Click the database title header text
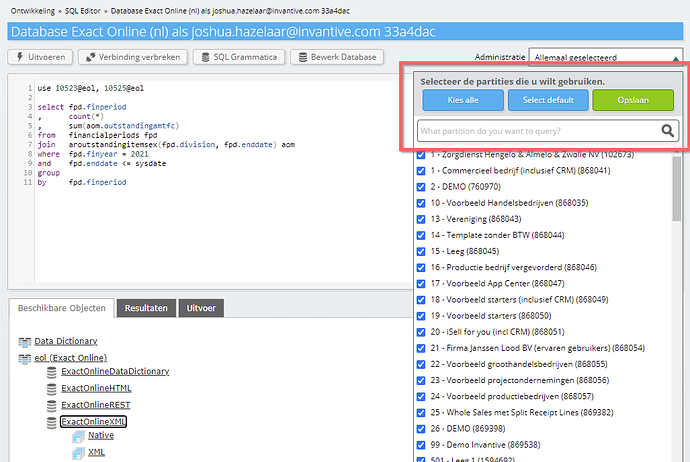Screen dimensions: 690x462 point(223,32)
